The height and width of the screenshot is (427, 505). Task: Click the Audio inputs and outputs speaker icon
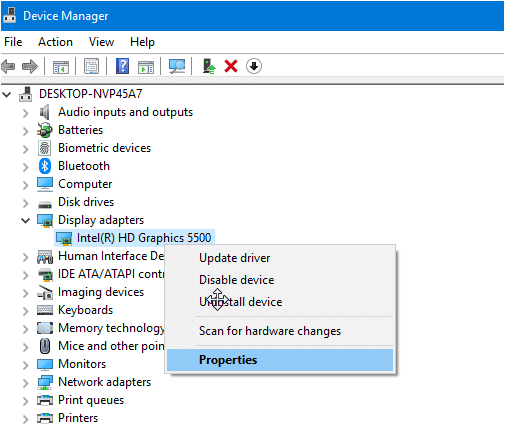(x=44, y=112)
